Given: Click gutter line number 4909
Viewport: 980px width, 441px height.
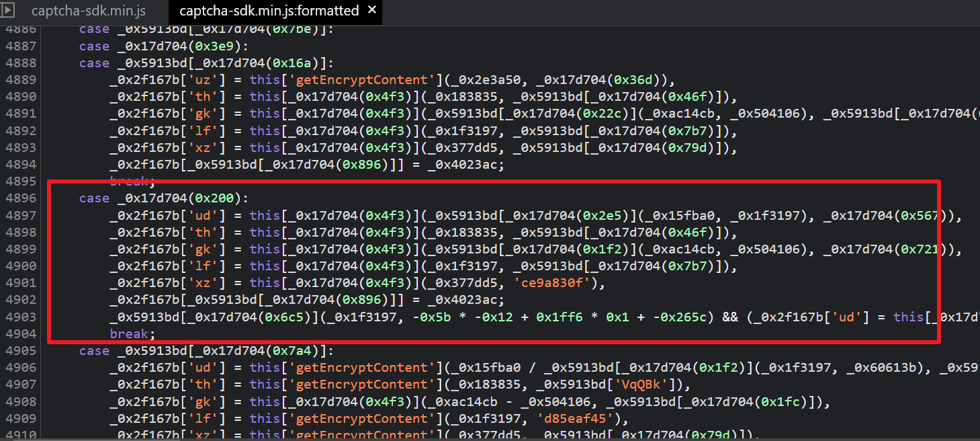Looking at the screenshot, I should tap(19, 418).
